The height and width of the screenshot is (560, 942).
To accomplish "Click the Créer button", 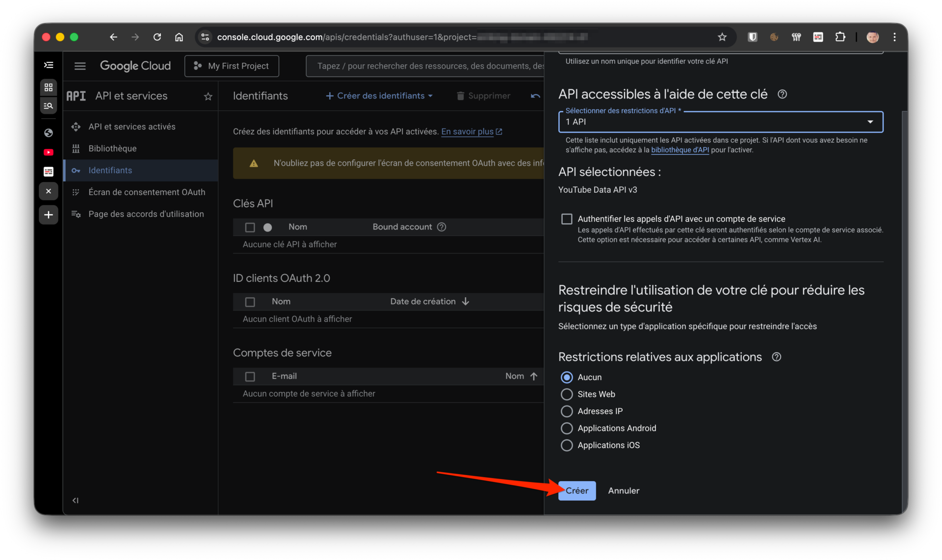I will click(x=577, y=490).
